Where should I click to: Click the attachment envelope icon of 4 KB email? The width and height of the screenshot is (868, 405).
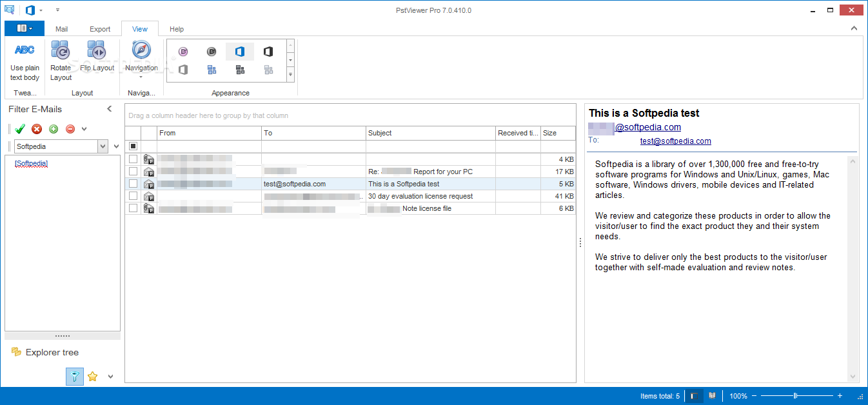pos(149,159)
